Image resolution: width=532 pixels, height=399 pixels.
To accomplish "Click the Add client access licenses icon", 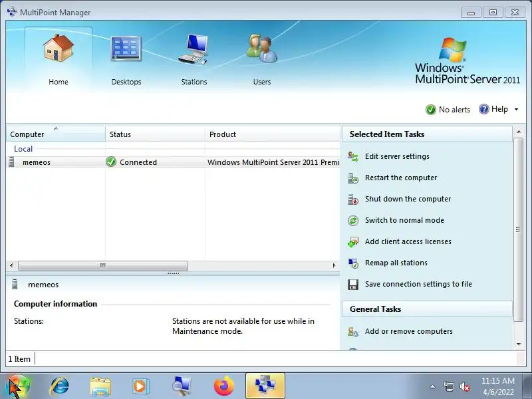I will 353,242.
